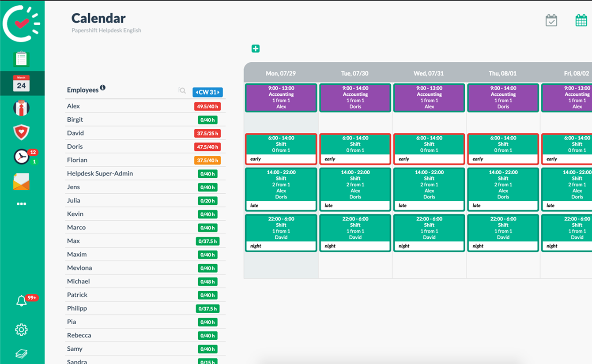
Task: Select the Wed, 07/31 column header
Action: [x=429, y=73]
